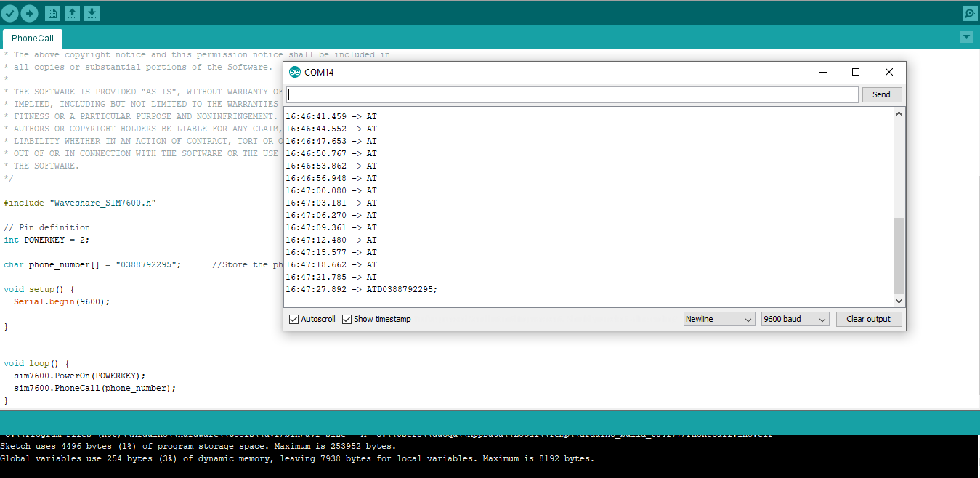This screenshot has width=980, height=478.
Task: Open the Newline line-ending dropdown
Action: 719,319
